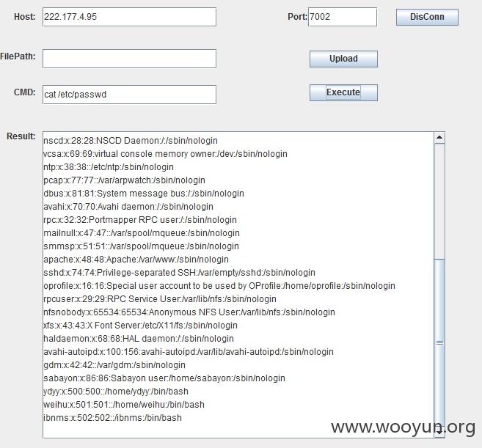The width and height of the screenshot is (482, 448).
Task: Select the nscd:x:28:28 line in results
Action: (131, 141)
